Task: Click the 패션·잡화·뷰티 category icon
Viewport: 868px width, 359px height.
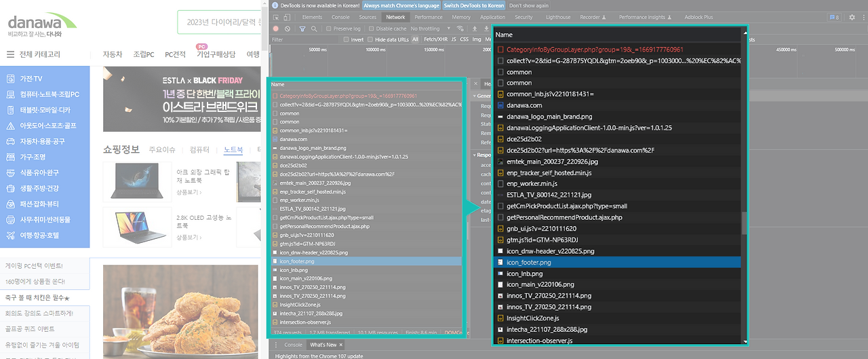Action: click(12, 204)
